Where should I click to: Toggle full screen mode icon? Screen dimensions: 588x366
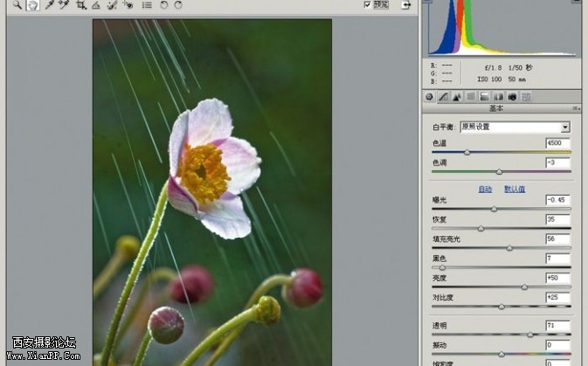tap(405, 5)
